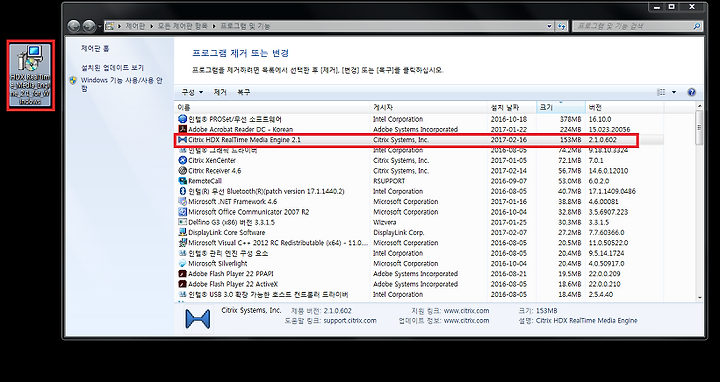Select the Citrix XenCenter program name
Screen dimensions: 720x382
pos(212,160)
